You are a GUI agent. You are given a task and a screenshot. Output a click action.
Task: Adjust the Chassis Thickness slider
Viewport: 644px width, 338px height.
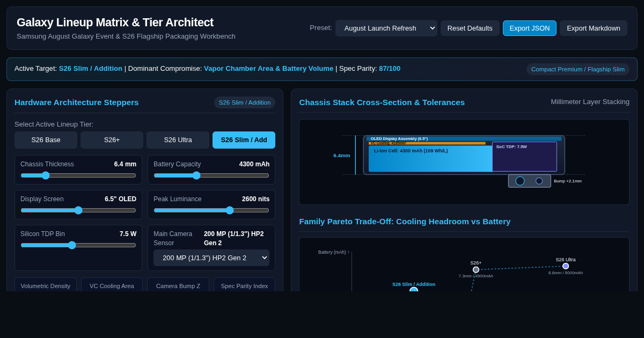[x=78, y=175]
